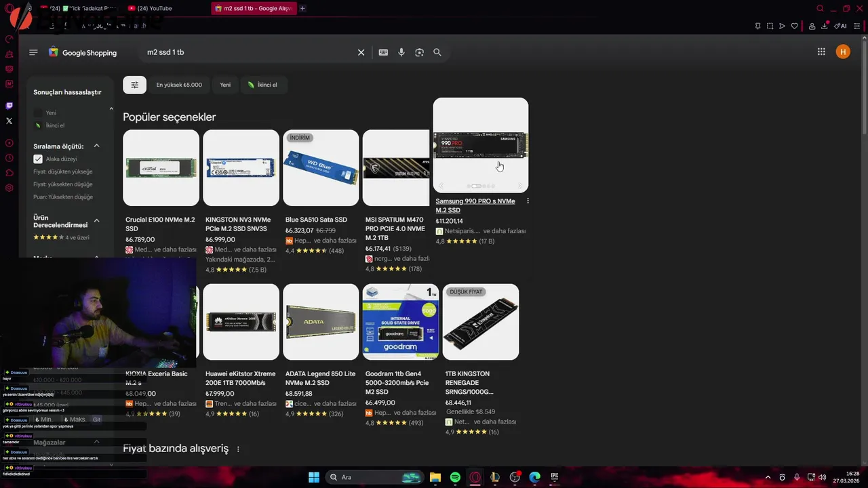Viewport: 868px width, 488px height.
Task: Clear the search box with X icon
Action: [361, 52]
